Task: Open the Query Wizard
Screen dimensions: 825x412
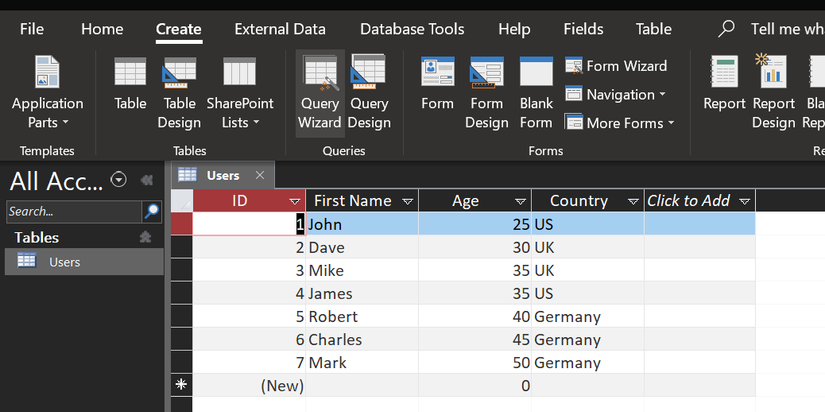Action: coord(320,94)
